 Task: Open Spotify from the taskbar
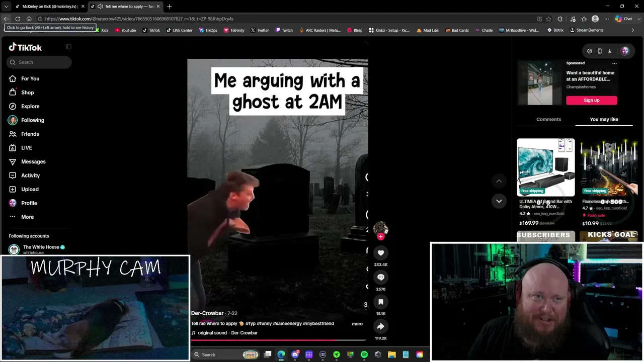(364, 354)
